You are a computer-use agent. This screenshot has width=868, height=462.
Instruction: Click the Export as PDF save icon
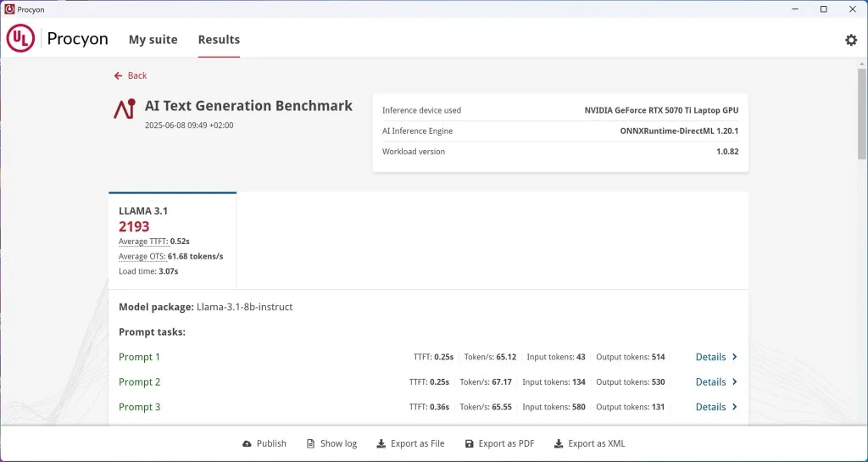[469, 444]
